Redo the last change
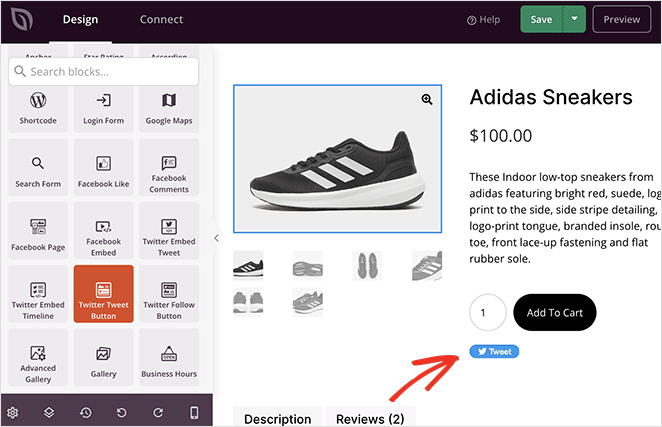The image size is (662, 427). click(x=158, y=413)
